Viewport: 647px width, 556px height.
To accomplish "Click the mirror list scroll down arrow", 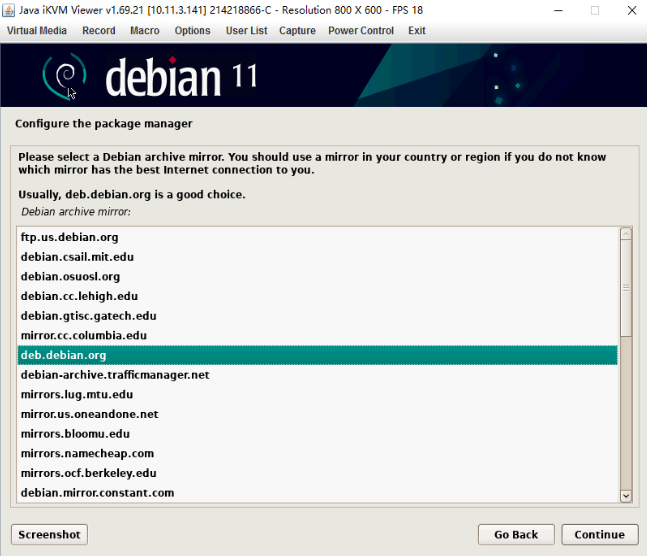I will coord(626,496).
